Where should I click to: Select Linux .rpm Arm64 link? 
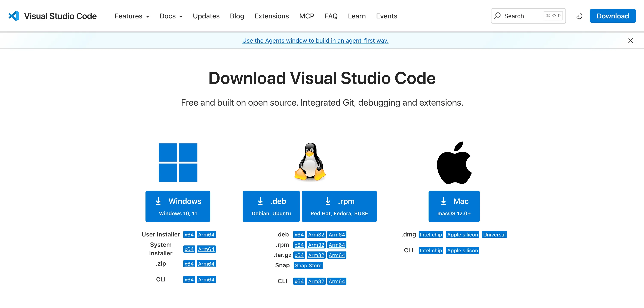(337, 245)
